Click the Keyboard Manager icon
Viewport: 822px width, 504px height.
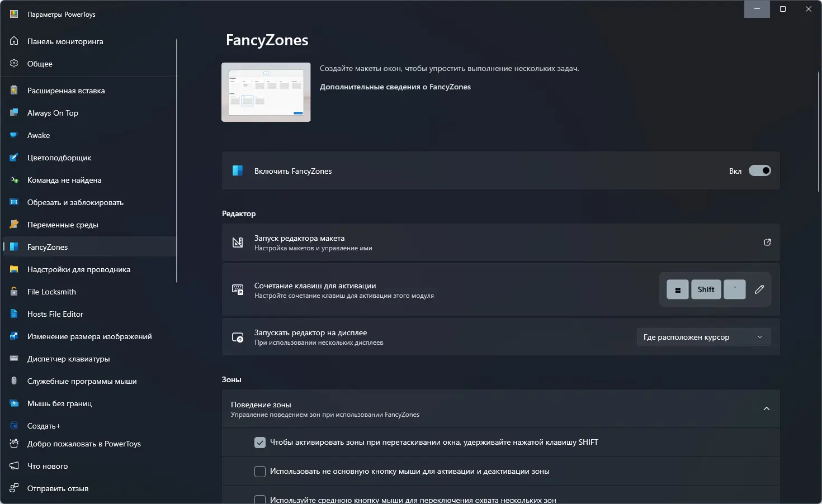14,358
